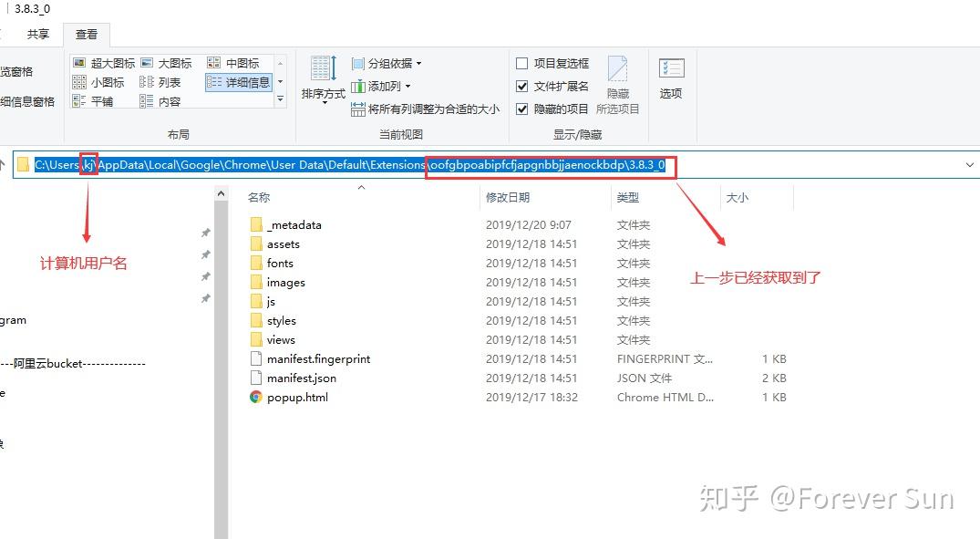Click the date 2019/12/17 18:32 cell
980x539 pixels.
[x=531, y=397]
